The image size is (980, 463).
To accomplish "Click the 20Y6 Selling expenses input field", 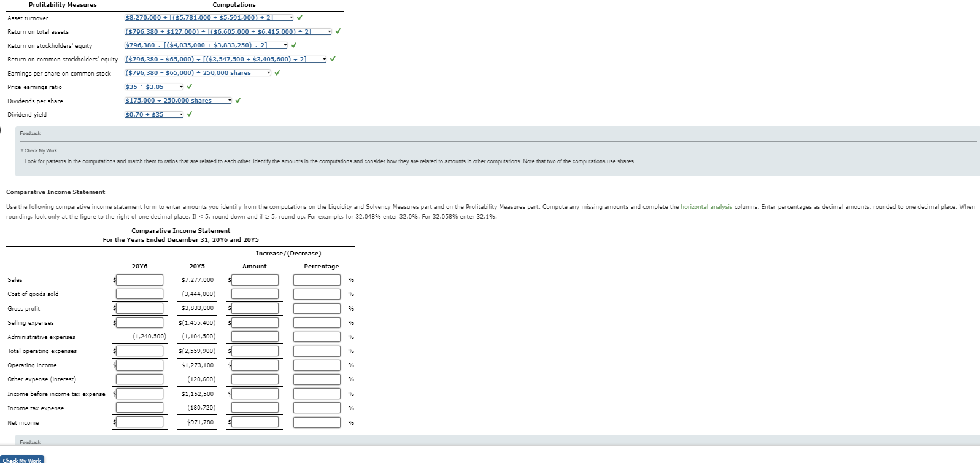I will point(140,322).
